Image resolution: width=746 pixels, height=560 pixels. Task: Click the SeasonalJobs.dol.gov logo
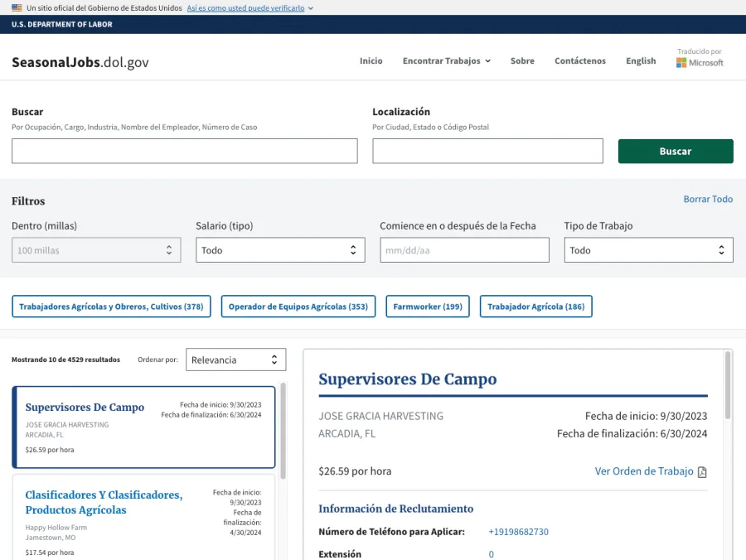click(x=80, y=62)
